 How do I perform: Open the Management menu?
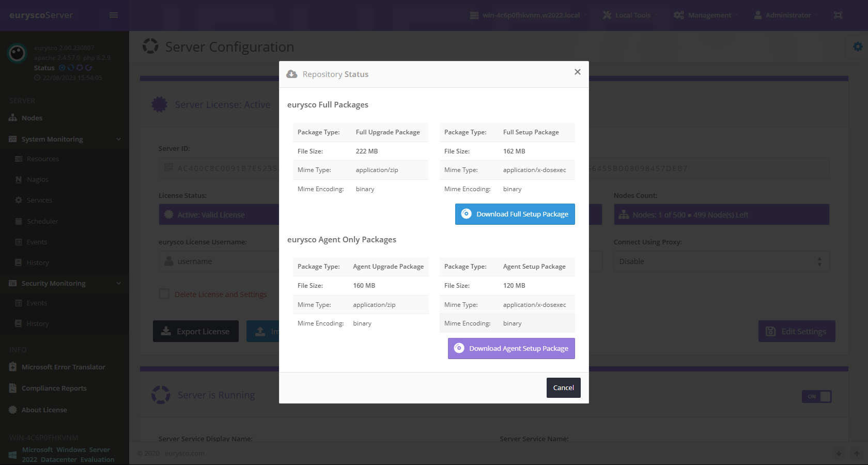706,15
